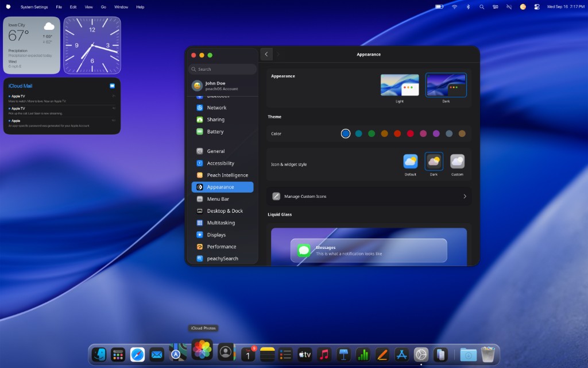Pick the green theme color

click(x=372, y=133)
